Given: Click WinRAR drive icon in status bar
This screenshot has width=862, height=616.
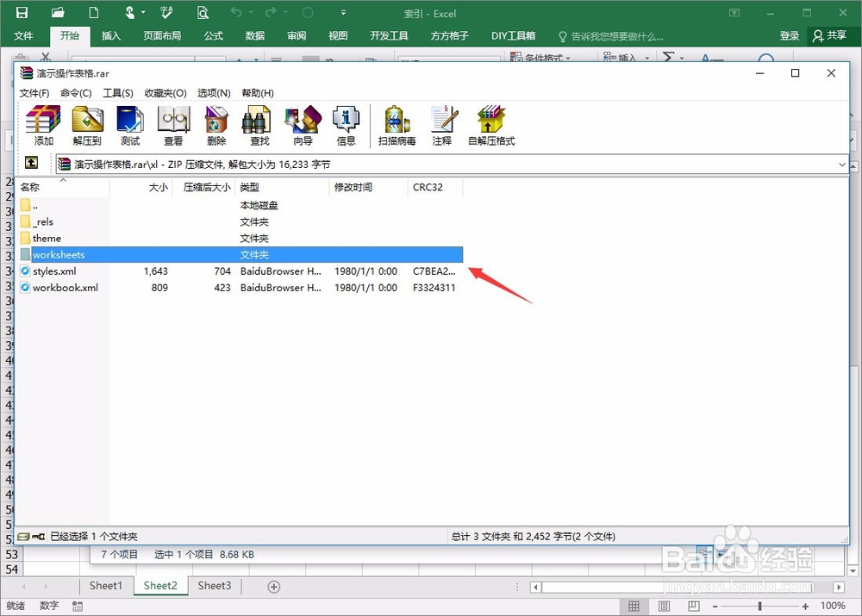Looking at the screenshot, I should coord(22,537).
